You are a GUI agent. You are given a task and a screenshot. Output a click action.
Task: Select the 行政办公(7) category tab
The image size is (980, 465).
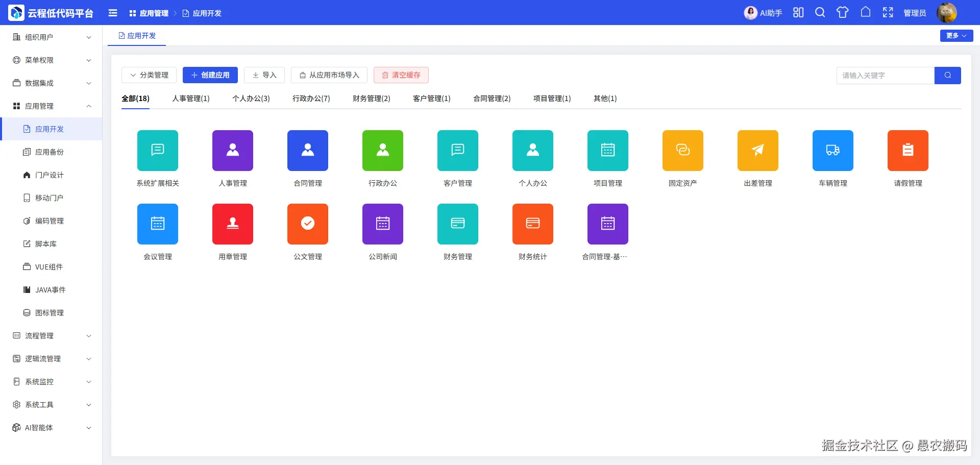pyautogui.click(x=311, y=99)
